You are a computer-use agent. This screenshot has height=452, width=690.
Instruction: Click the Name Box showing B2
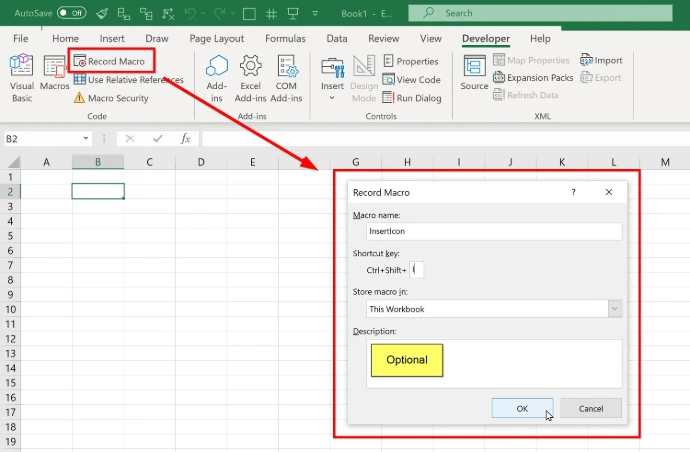tap(42, 139)
